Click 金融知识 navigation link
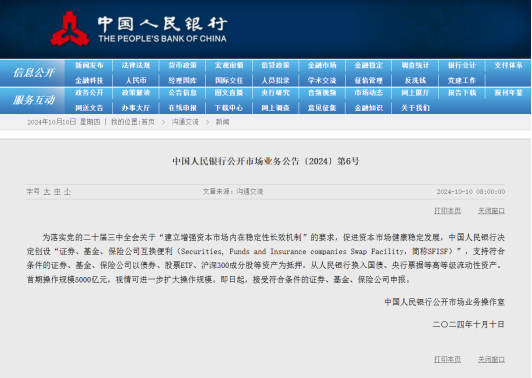Viewport: 532px width, 378px height. coord(369,108)
